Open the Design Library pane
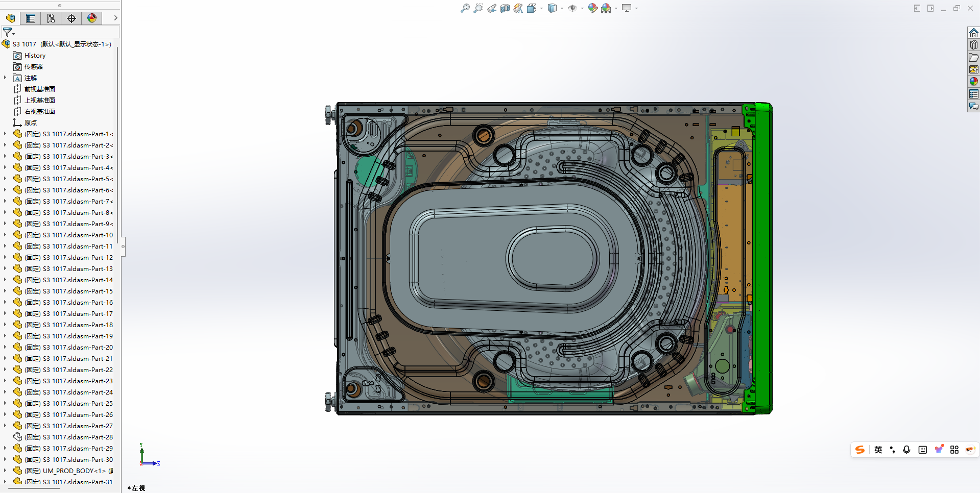This screenshot has width=980, height=493. [973, 45]
